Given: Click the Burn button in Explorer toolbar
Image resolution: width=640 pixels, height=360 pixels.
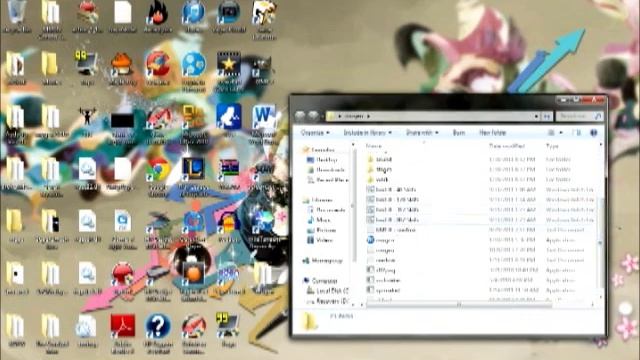Looking at the screenshot, I should point(459,133).
